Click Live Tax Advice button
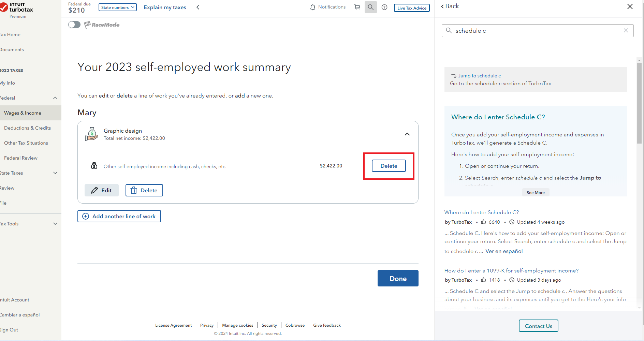Image resolution: width=644 pixels, height=341 pixels. pos(412,8)
